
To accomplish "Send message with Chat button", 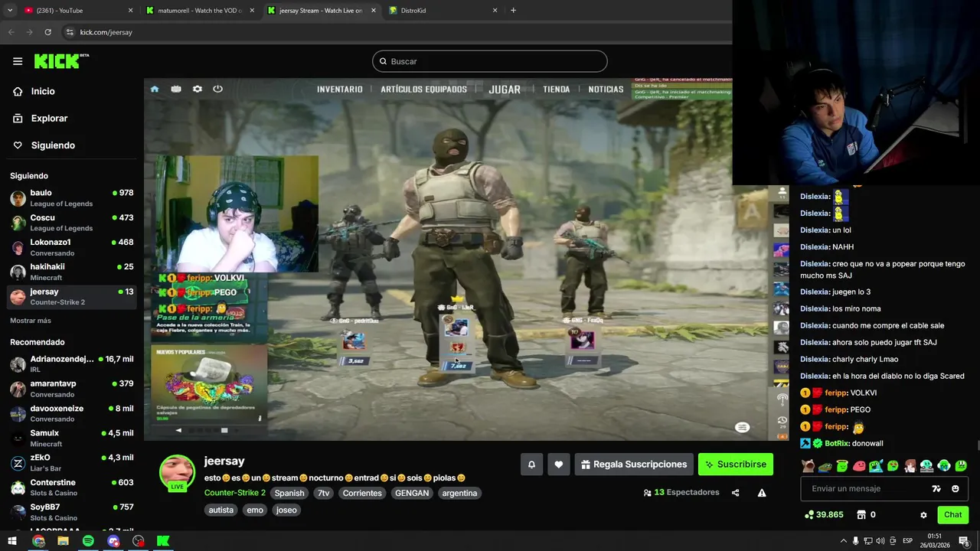I will pos(953,515).
